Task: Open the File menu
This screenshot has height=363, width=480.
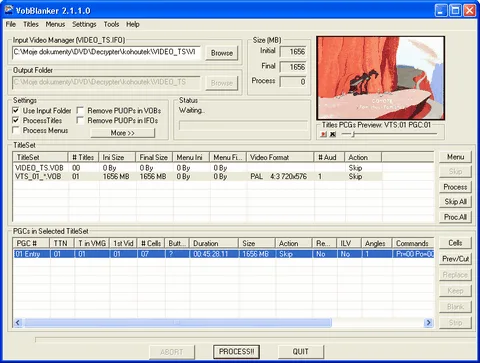Action: [x=11, y=24]
